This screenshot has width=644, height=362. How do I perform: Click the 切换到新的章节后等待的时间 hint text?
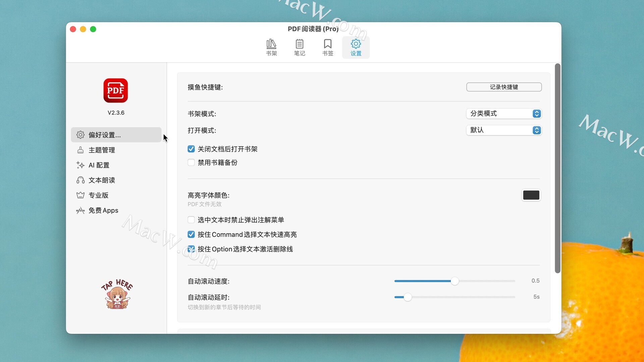(x=224, y=307)
